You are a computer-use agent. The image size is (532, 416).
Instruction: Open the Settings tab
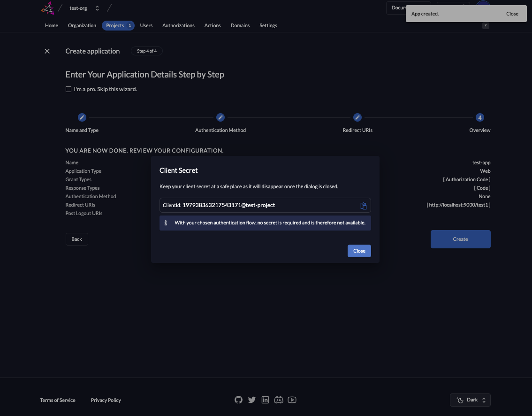pyautogui.click(x=268, y=25)
